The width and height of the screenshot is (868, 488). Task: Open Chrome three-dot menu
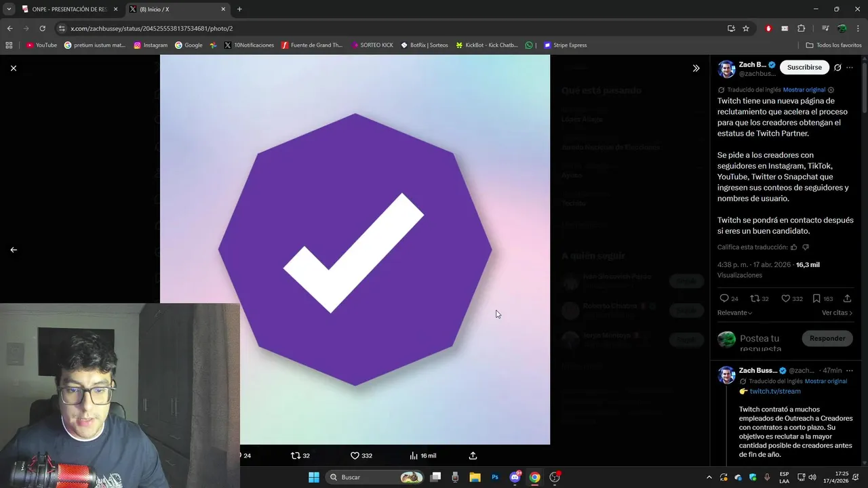[859, 28]
